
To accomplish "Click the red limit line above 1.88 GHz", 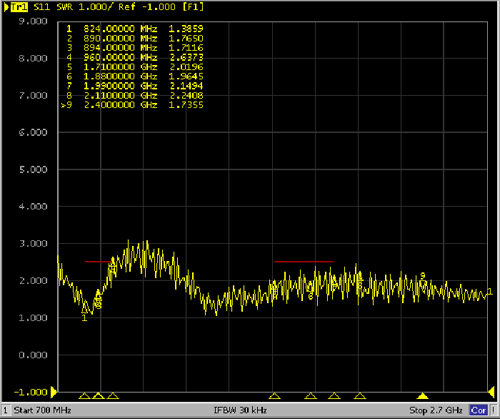I will pos(304,262).
